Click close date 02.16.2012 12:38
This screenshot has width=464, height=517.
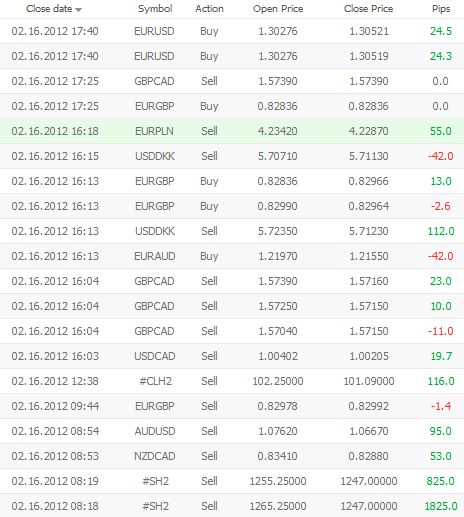click(55, 381)
